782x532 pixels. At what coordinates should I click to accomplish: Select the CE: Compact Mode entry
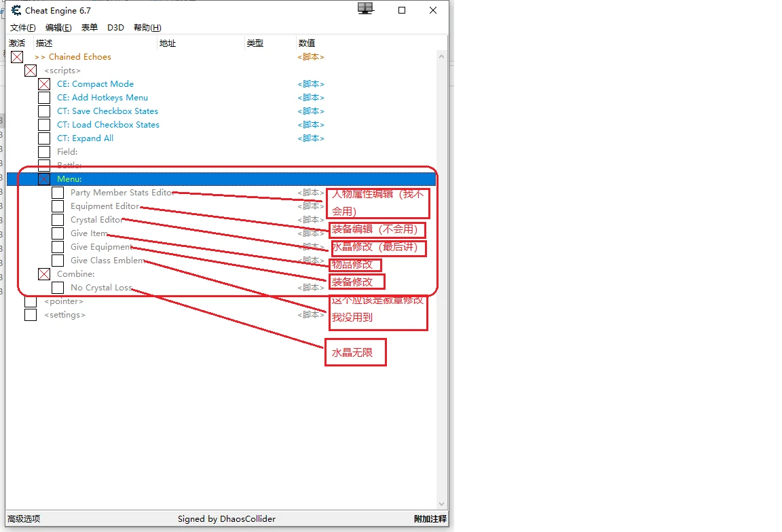(x=95, y=83)
